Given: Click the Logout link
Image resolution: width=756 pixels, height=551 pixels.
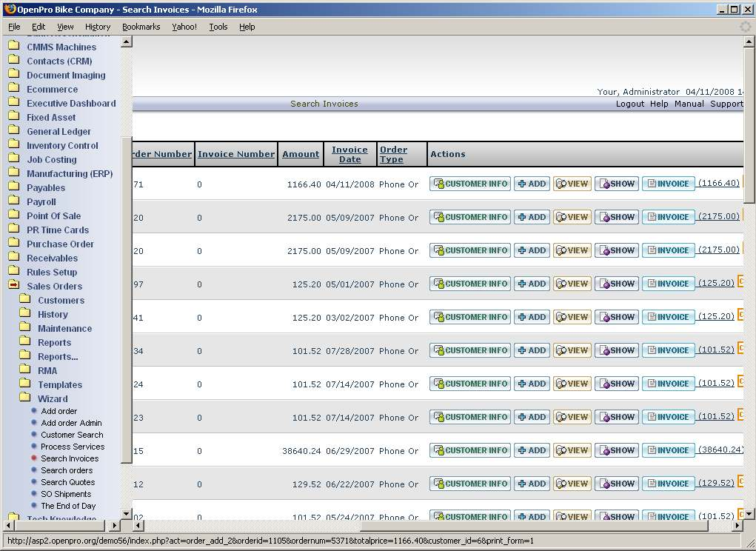Looking at the screenshot, I should 629,104.
